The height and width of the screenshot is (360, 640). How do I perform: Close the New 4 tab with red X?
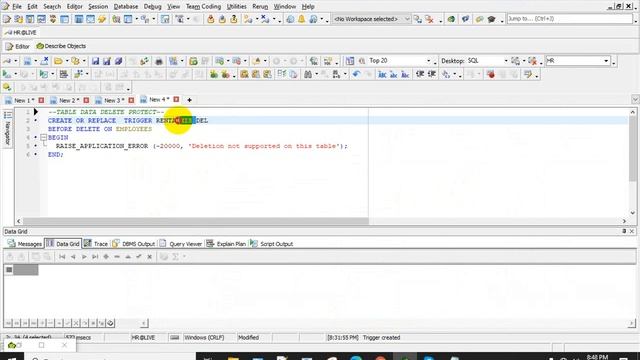(x=176, y=99)
